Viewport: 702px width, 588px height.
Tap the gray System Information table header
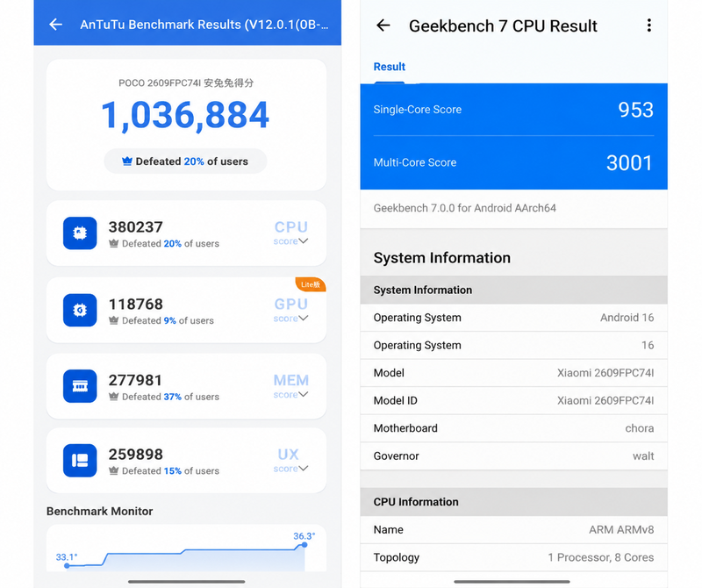click(x=513, y=290)
